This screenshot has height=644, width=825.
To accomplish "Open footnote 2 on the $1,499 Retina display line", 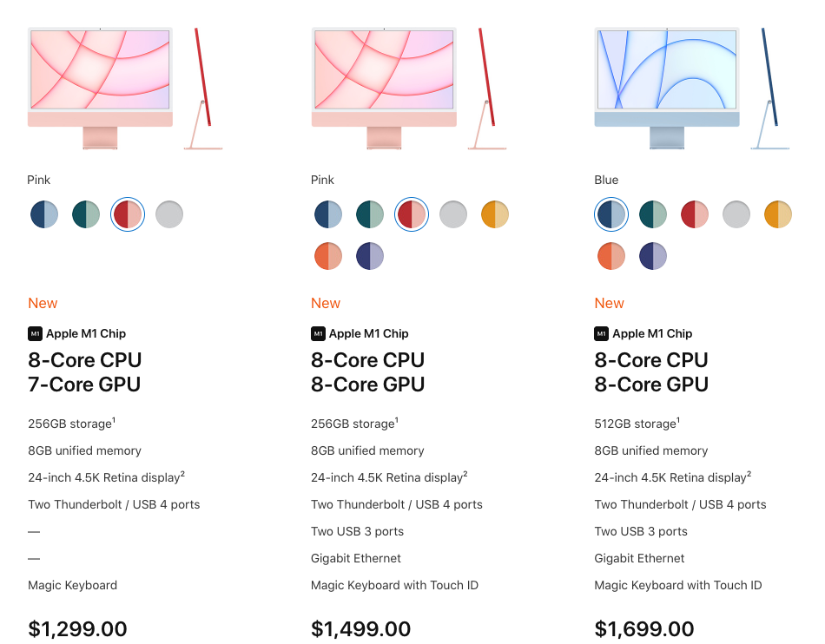I will tap(465, 474).
